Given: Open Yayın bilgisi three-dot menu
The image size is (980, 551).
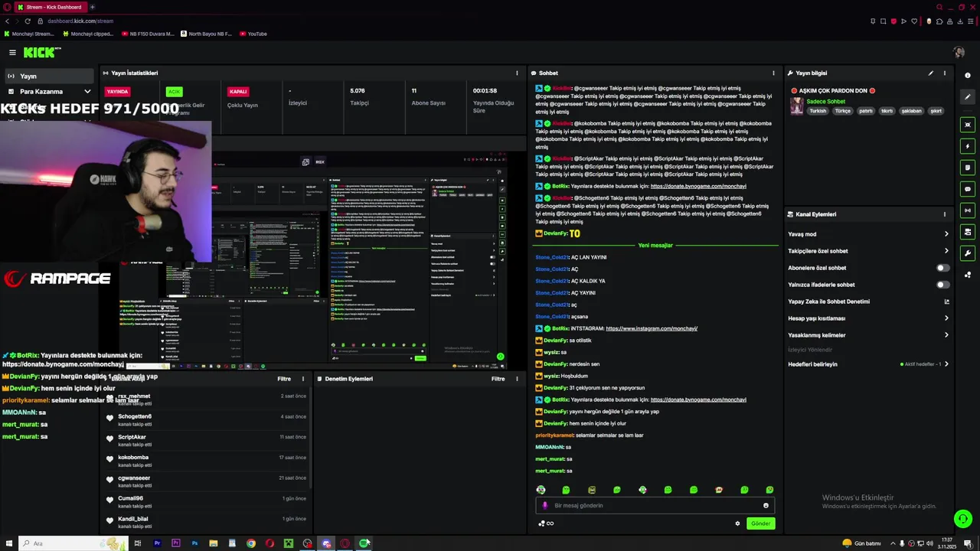Looking at the screenshot, I should pos(944,73).
